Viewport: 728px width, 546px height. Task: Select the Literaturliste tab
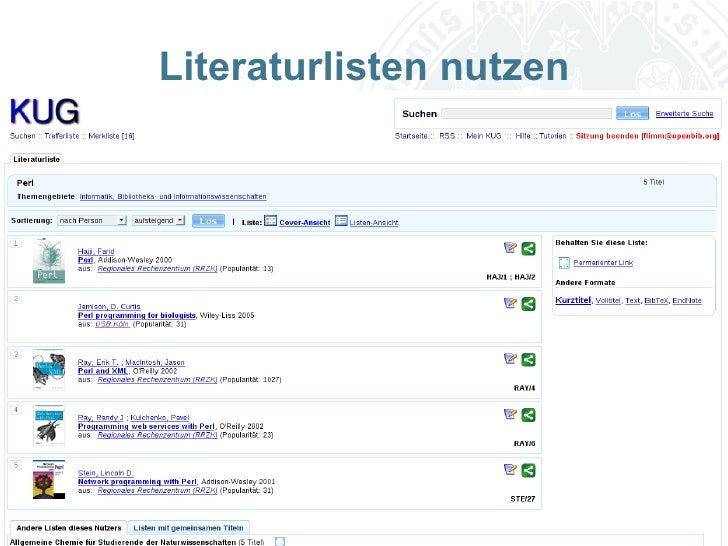tap(36, 159)
